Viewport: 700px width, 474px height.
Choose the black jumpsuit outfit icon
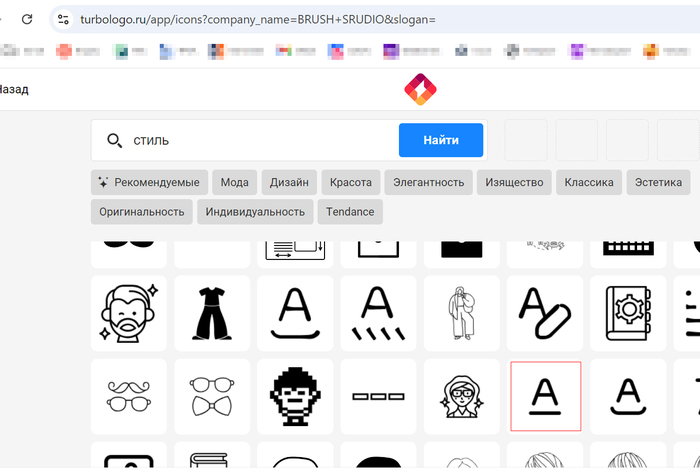click(x=212, y=313)
